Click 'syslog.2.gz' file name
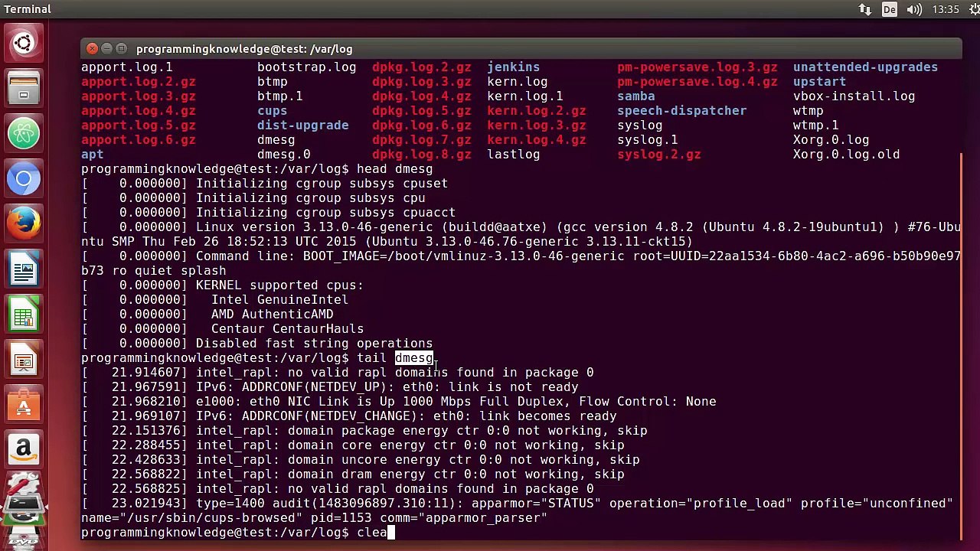This screenshot has width=980, height=551. tap(659, 155)
